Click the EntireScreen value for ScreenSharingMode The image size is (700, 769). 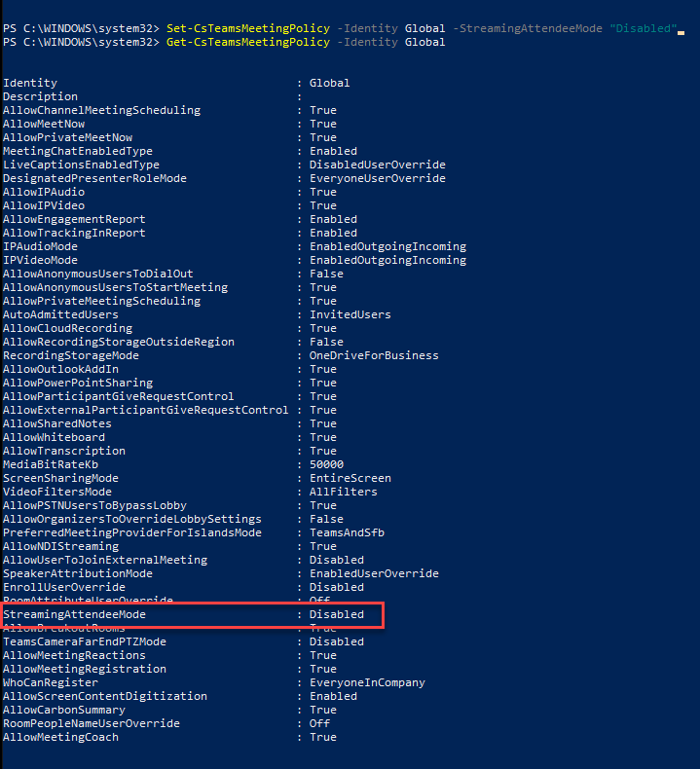point(350,478)
